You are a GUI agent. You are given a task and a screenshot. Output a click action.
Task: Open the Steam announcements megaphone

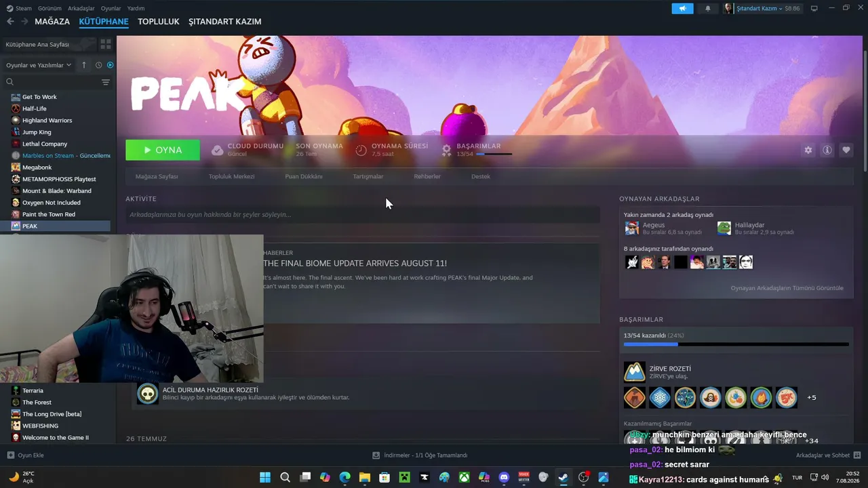(682, 8)
